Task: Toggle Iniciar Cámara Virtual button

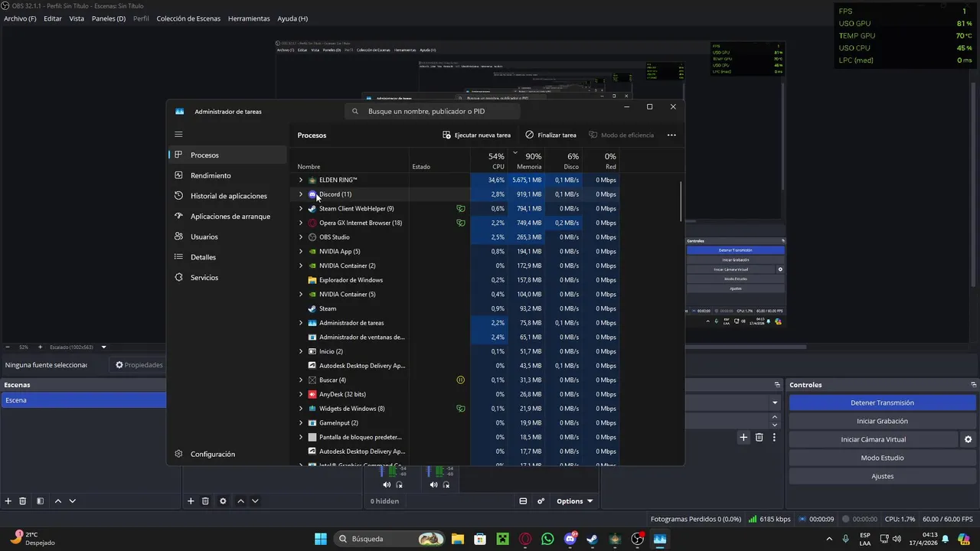Action: point(874,439)
